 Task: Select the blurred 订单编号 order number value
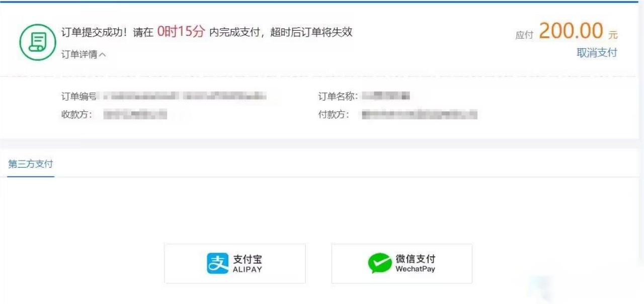pyautogui.click(x=183, y=96)
